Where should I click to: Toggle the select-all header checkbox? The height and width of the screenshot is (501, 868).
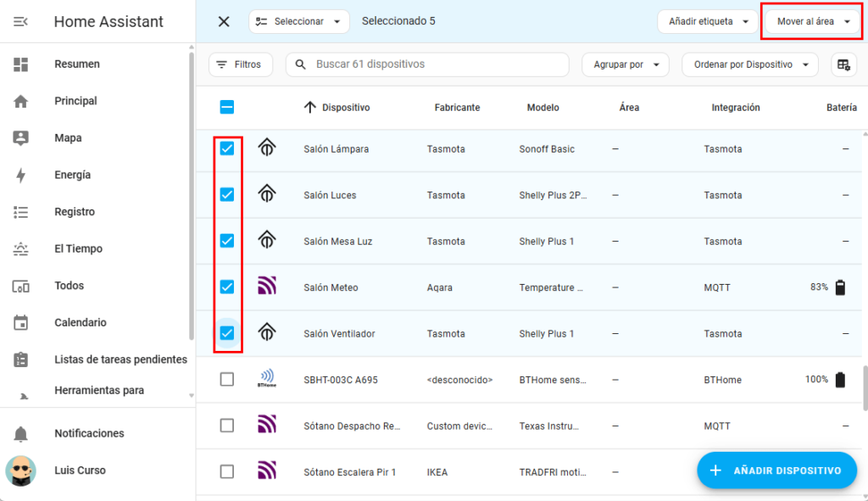227,108
